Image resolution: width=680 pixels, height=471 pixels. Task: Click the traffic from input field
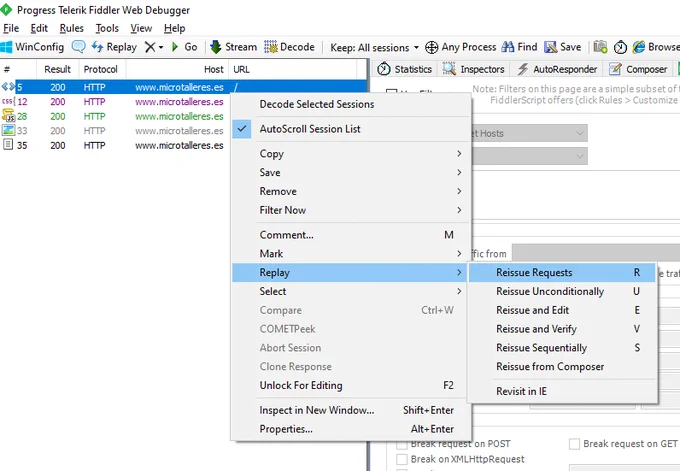pyautogui.click(x=596, y=253)
